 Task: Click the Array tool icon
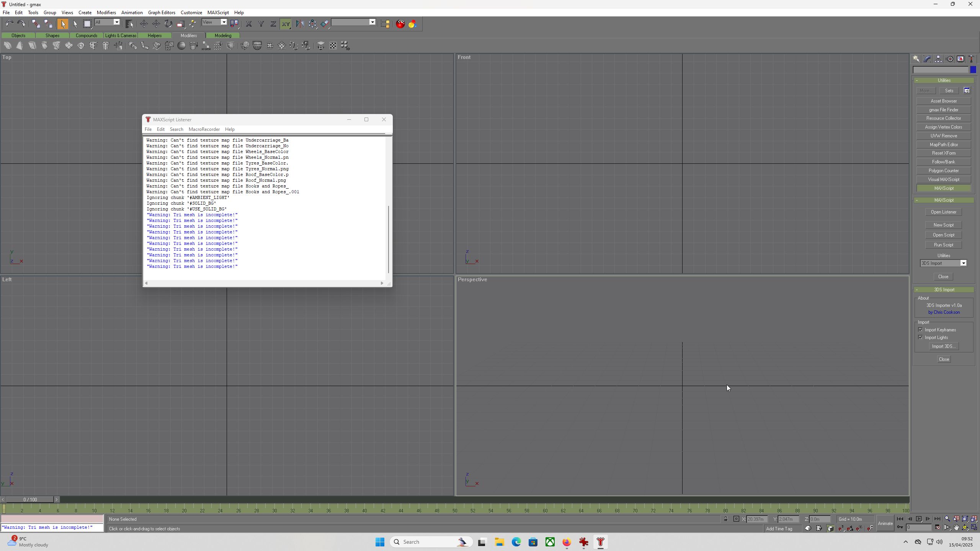[x=312, y=24]
